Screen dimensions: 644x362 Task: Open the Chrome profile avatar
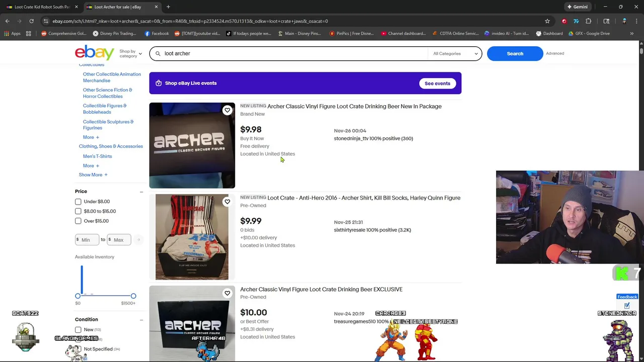point(624,21)
